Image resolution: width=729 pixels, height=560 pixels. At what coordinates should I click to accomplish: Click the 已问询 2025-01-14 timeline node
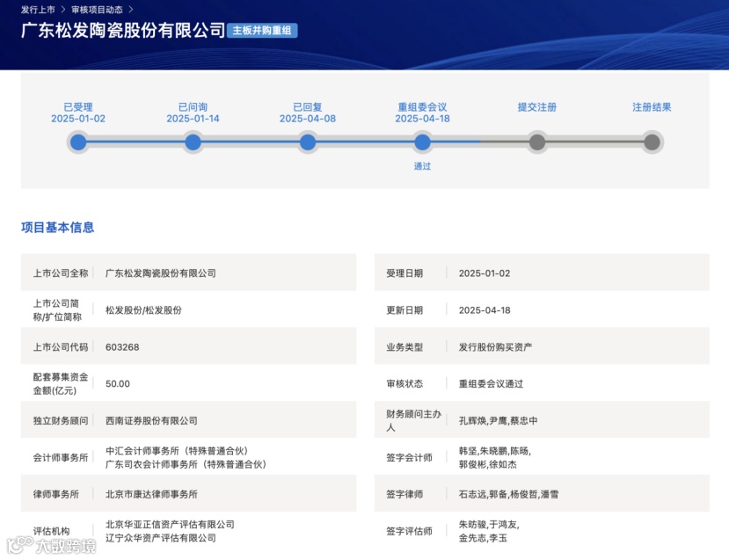coord(193,142)
